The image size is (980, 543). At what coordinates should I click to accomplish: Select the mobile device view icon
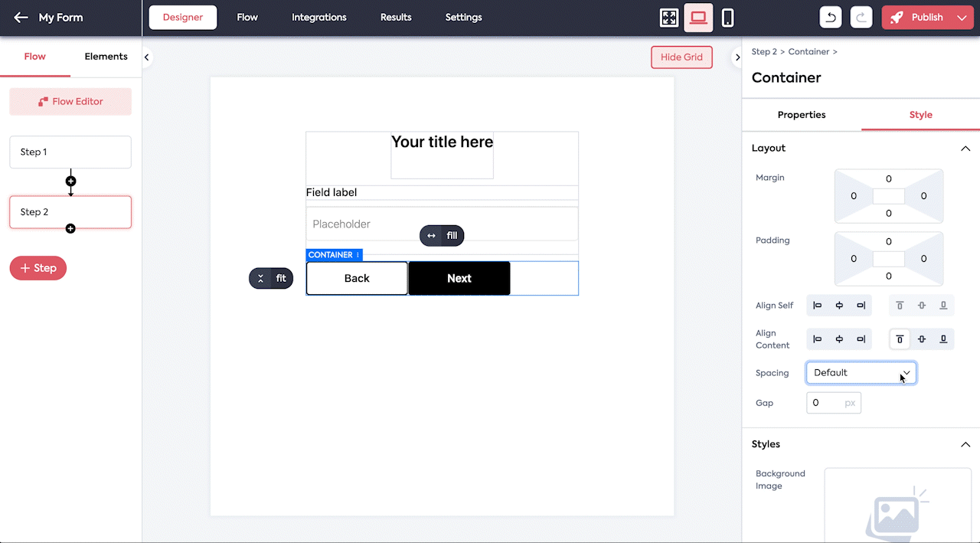pyautogui.click(x=727, y=18)
